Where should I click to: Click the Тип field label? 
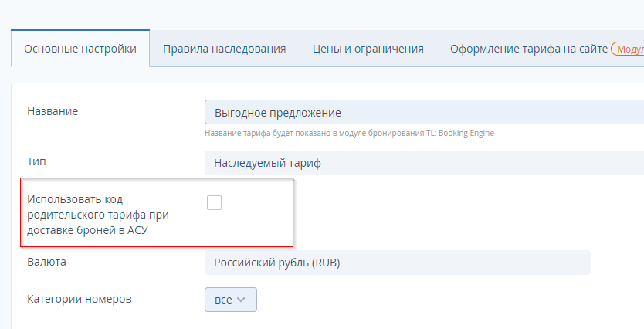(37, 162)
